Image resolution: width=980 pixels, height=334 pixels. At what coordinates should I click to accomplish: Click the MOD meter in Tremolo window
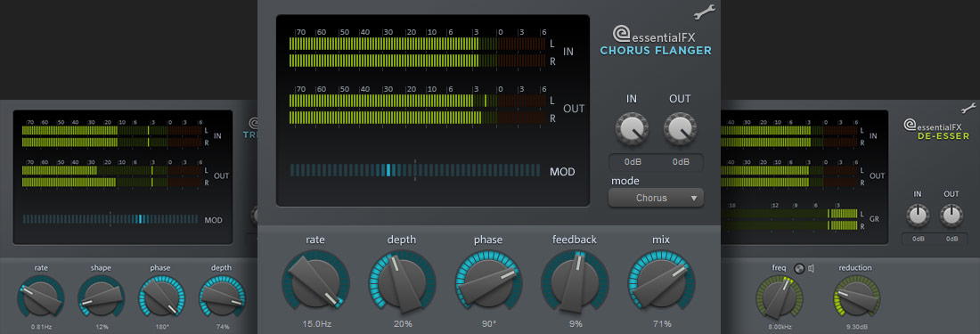[110, 219]
